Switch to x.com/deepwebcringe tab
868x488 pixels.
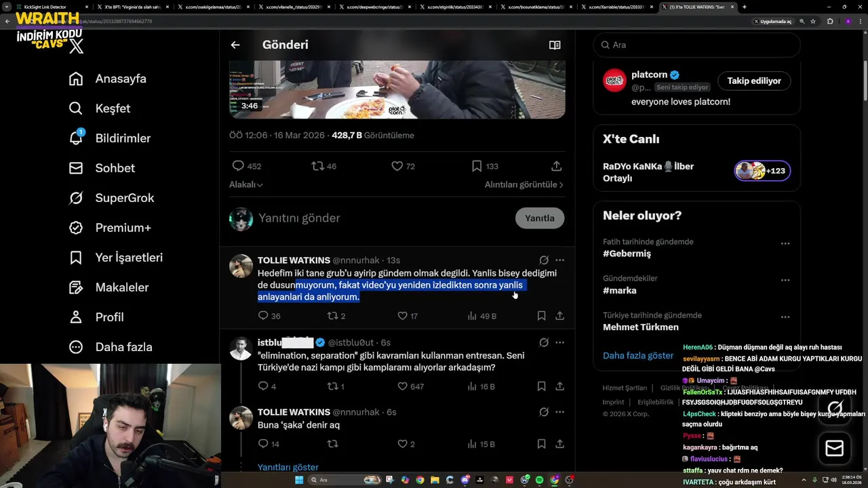[x=374, y=7]
